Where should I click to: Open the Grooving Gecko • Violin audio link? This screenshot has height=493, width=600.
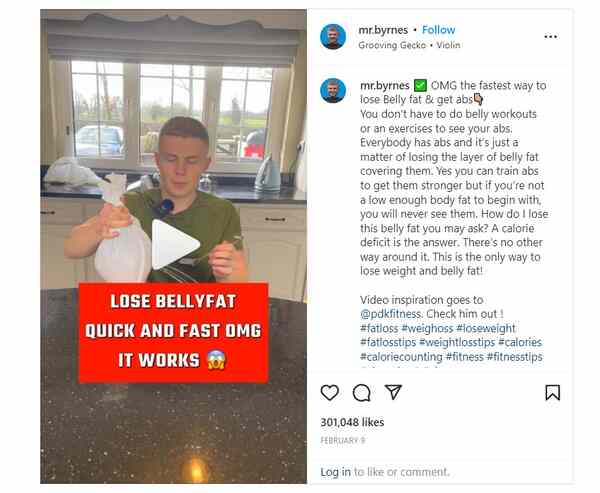(409, 45)
